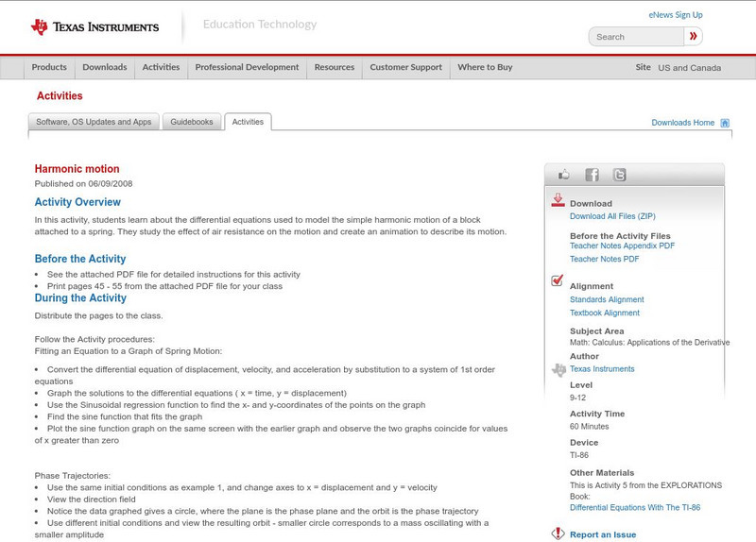
Task: Open the Customer Support menu
Action: (x=406, y=67)
